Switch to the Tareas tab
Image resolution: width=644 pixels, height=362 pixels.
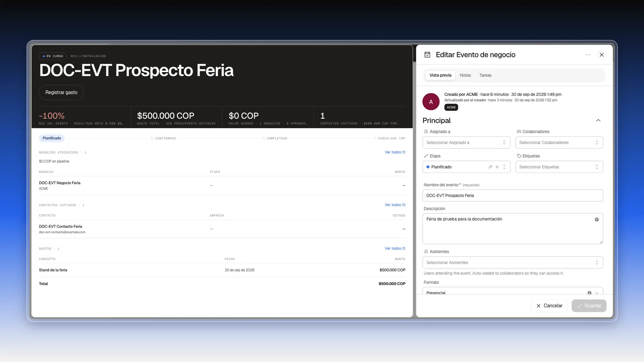pyautogui.click(x=485, y=75)
